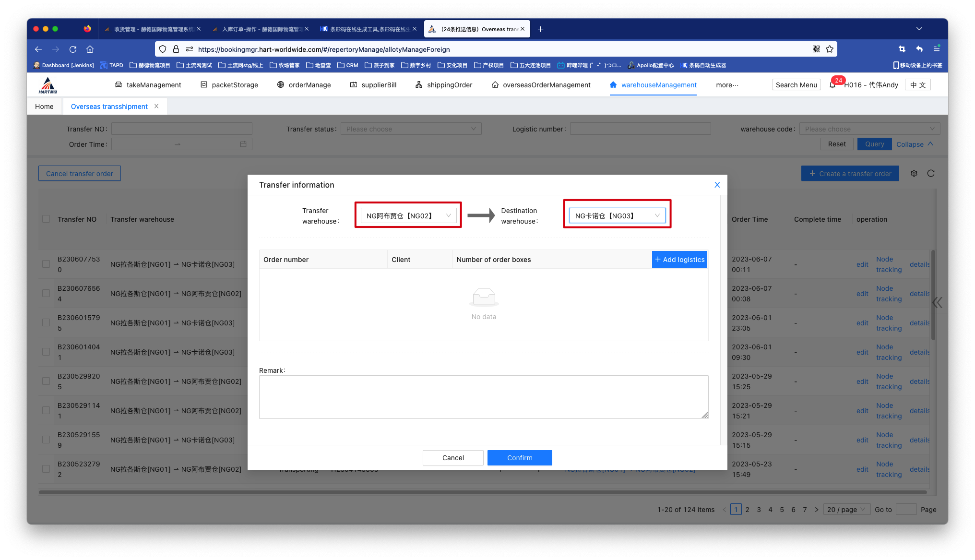Tick checkbox for transfer B2306015795
Image resolution: width=975 pixels, height=560 pixels.
(46, 323)
